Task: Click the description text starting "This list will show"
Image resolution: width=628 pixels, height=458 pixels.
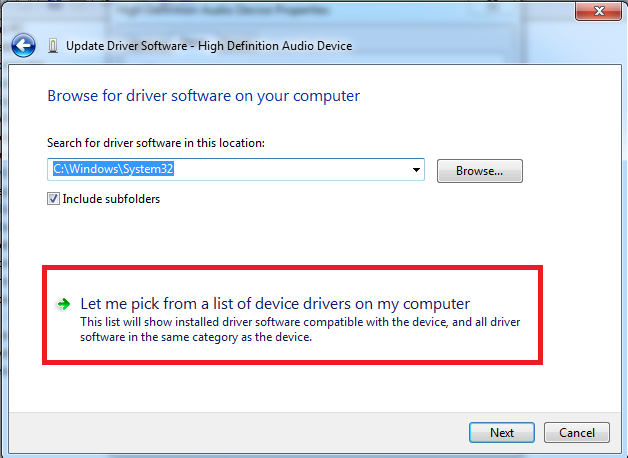Action: coord(300,329)
